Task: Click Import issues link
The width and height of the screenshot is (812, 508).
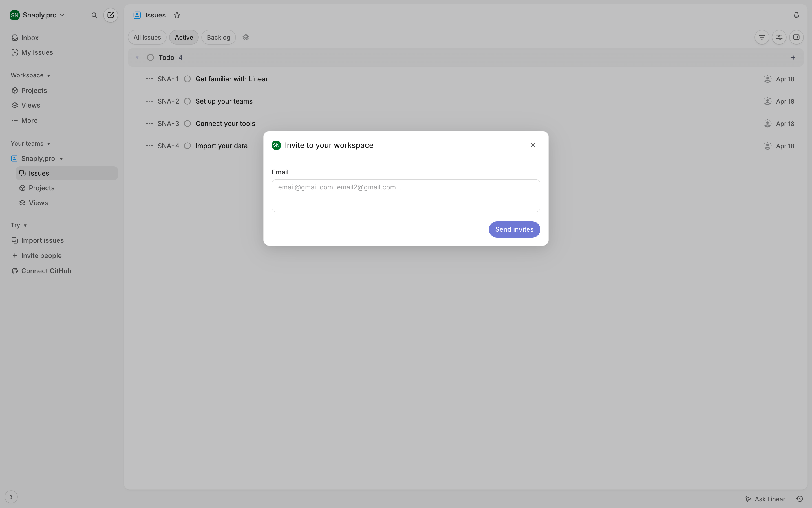Action: point(37,240)
